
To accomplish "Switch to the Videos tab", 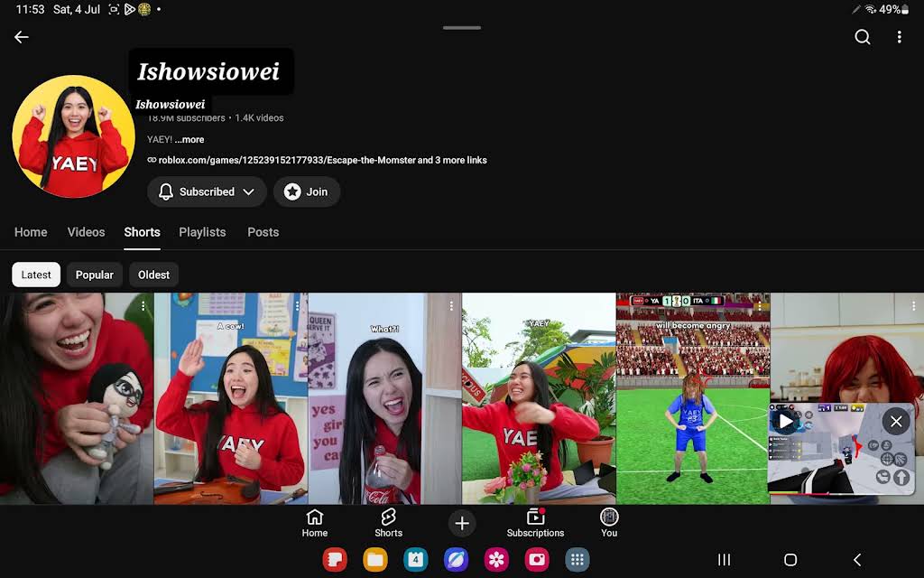I will point(86,232).
